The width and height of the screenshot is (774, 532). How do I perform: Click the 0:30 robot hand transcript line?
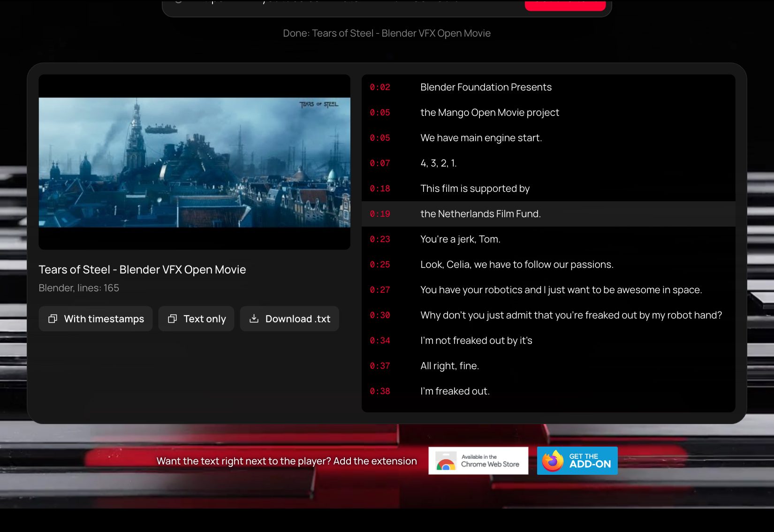tap(548, 315)
